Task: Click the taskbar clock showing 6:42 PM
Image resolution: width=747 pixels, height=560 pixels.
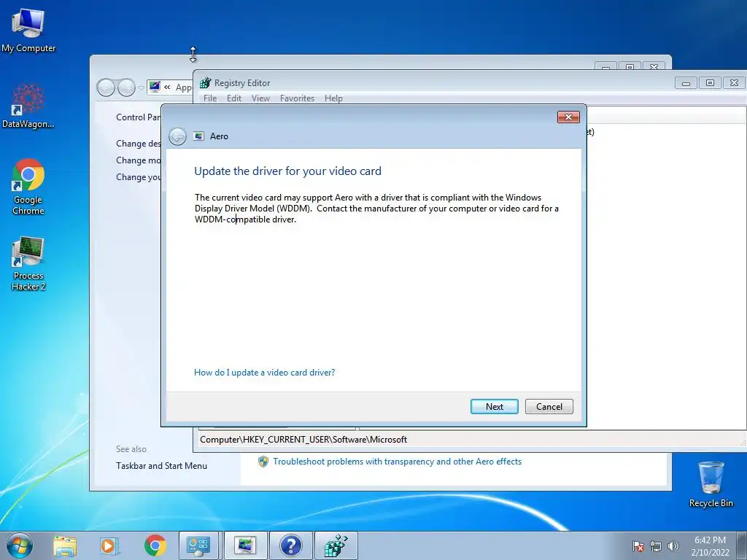Action: click(710, 546)
